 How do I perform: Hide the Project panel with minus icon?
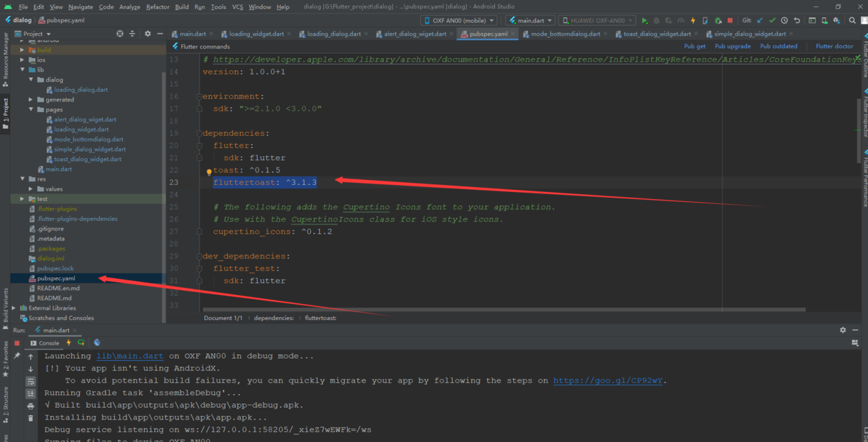(x=160, y=34)
